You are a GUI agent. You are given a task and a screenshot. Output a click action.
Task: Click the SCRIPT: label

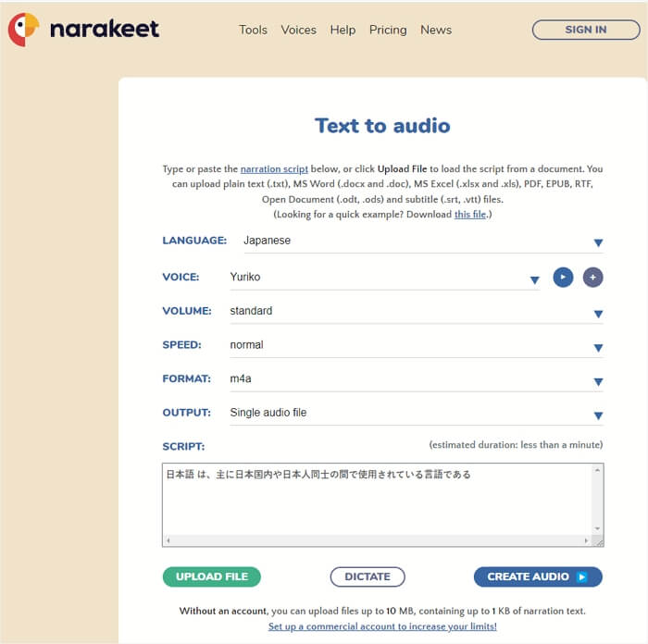click(x=183, y=447)
